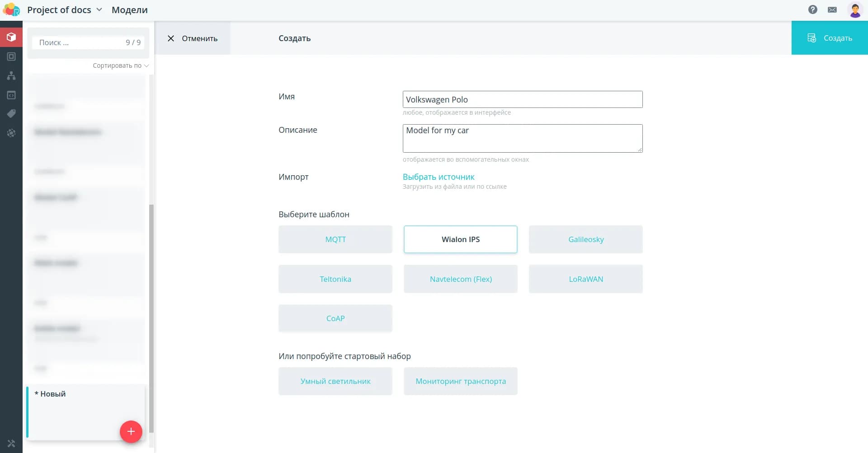Open the globe icon in sidebar
This screenshot has height=453, width=868.
[x=11, y=133]
